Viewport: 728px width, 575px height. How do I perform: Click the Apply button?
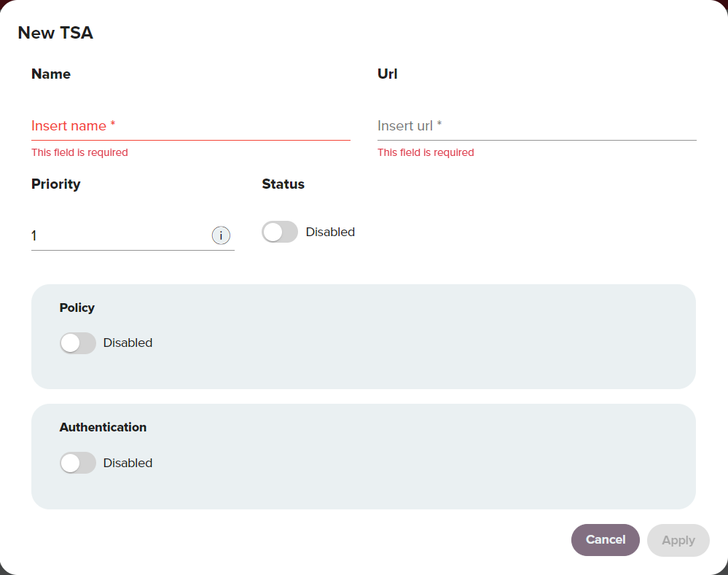click(678, 540)
